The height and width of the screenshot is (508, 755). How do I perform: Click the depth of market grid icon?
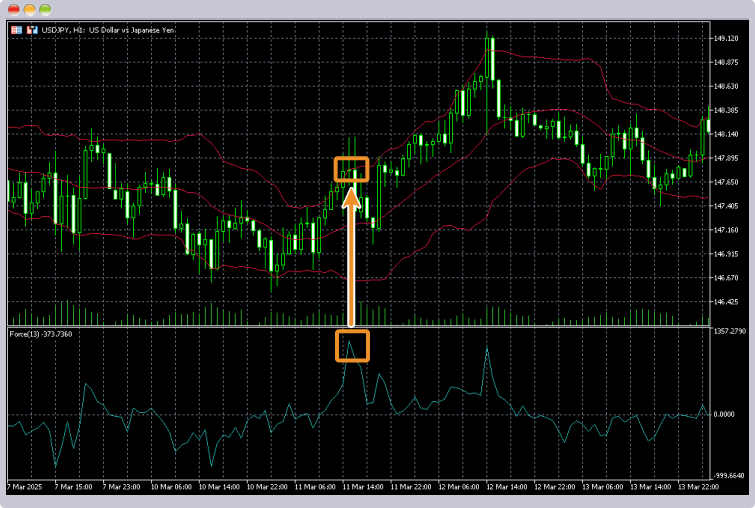pyautogui.click(x=16, y=30)
